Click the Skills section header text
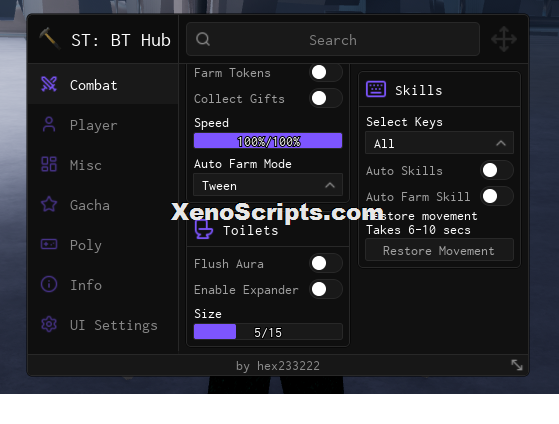The image size is (559, 424). click(x=419, y=90)
